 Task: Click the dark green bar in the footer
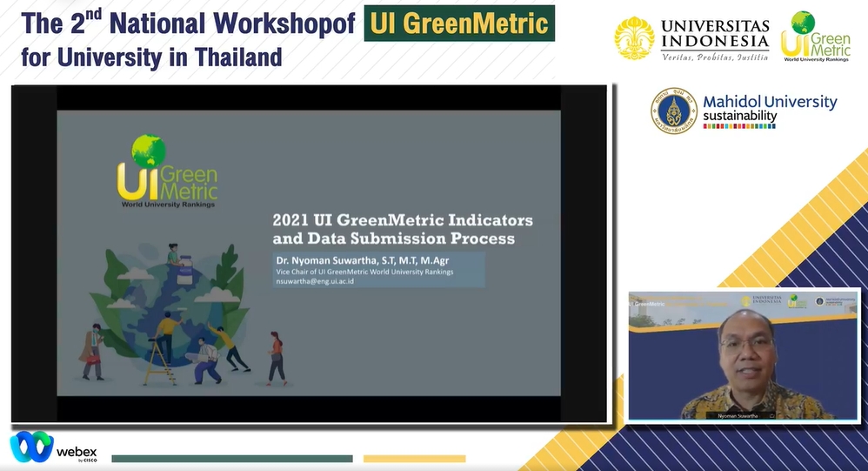click(232, 458)
